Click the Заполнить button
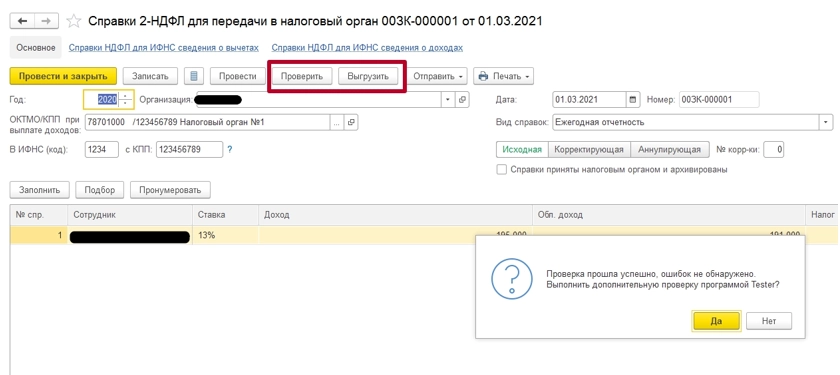Viewport: 840px width, 375px height. [x=40, y=190]
